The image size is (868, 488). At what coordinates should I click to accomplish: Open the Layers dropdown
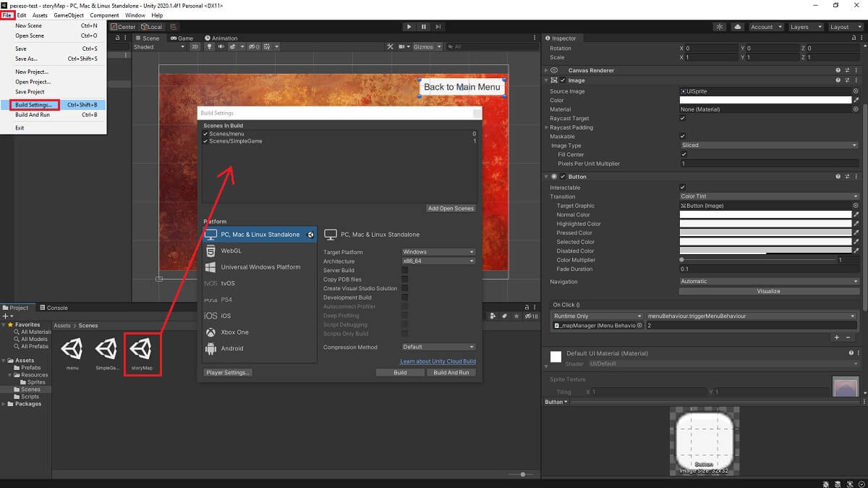point(805,27)
